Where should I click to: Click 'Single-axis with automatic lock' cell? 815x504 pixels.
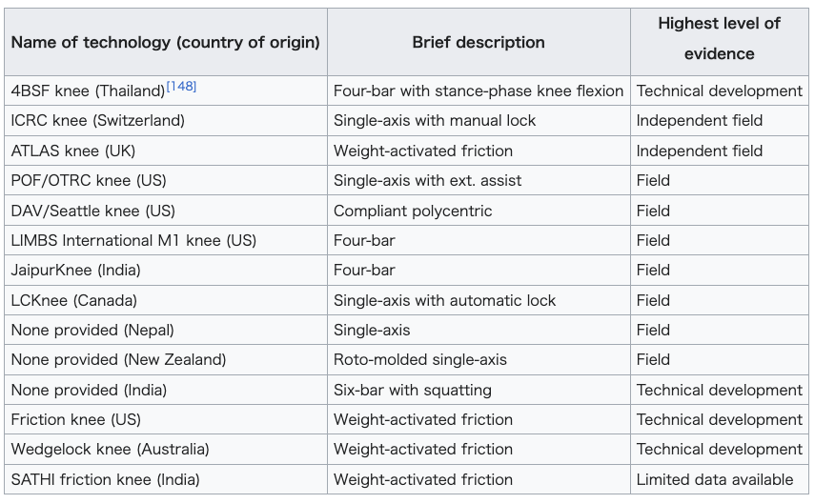click(479, 300)
